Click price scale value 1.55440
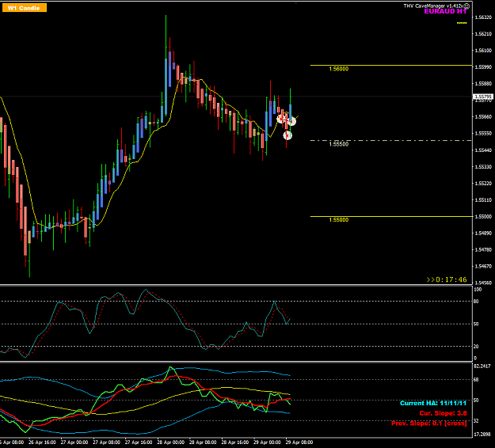Screen dimensions: 495x448 tap(483, 150)
